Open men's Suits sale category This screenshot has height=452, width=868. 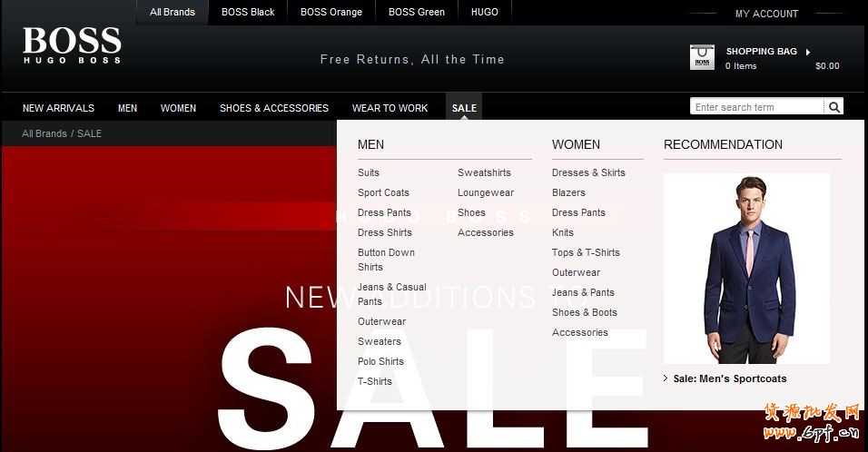click(369, 172)
